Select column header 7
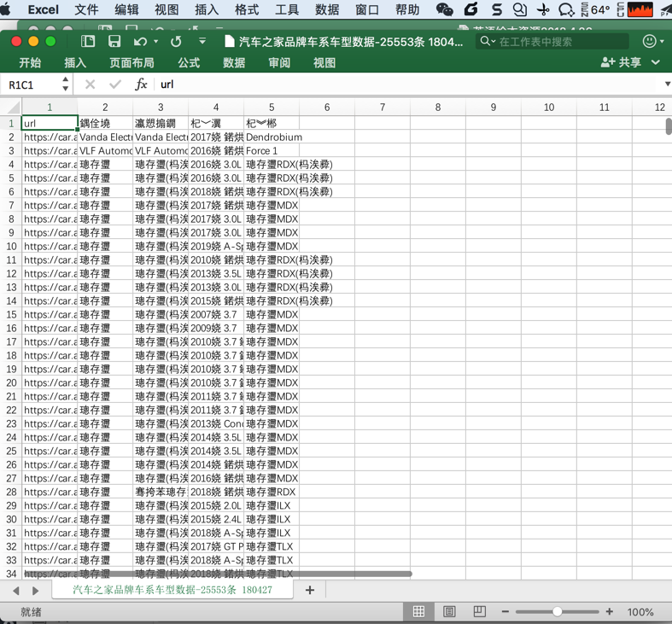Image resolution: width=672 pixels, height=624 pixels. (x=383, y=108)
